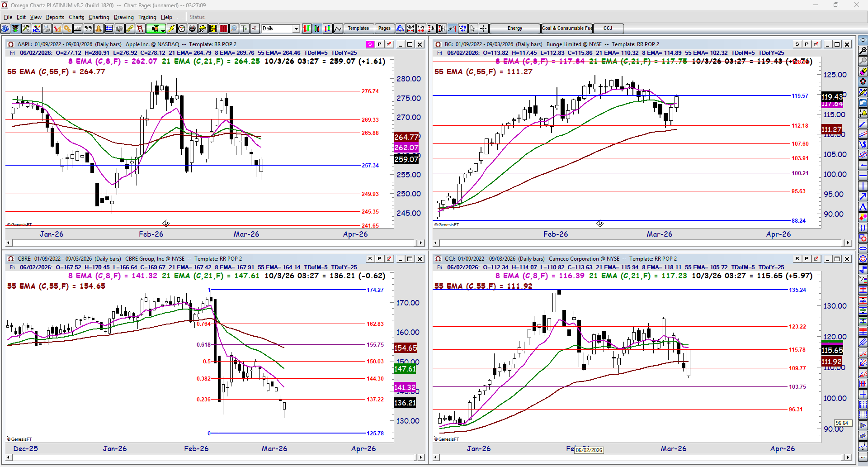Click the magnifier search icon in main toolbar
The image size is (868, 467).
234,29
